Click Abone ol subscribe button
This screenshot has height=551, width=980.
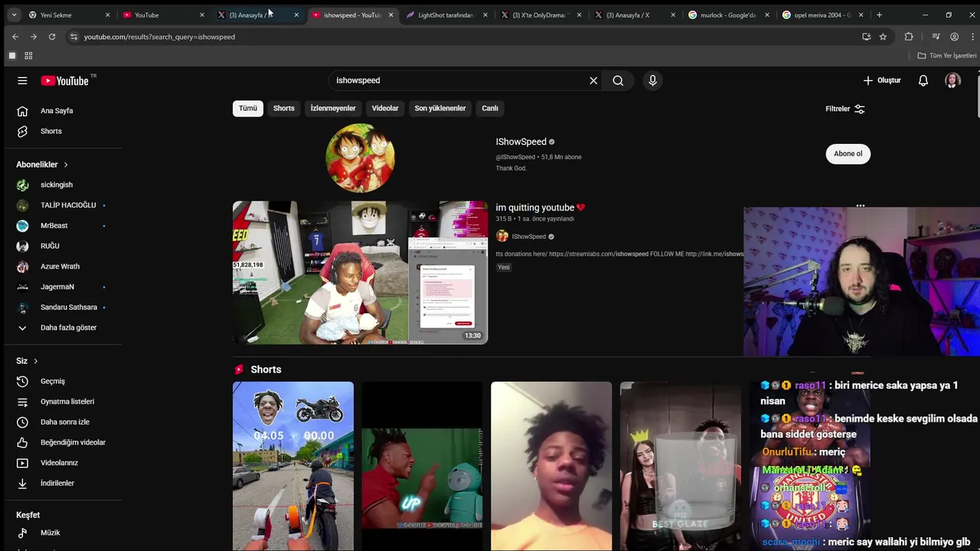click(x=848, y=154)
